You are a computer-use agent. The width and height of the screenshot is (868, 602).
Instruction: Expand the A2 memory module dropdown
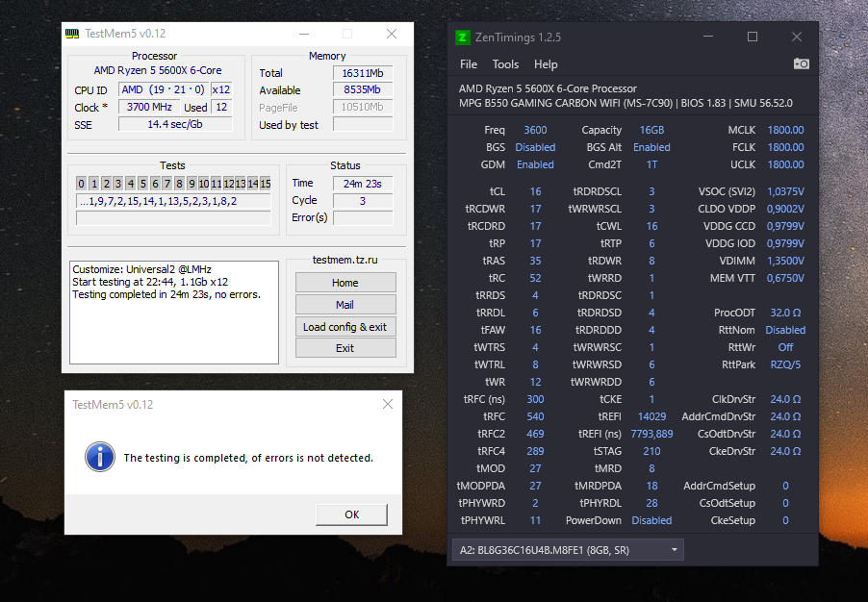coord(568,550)
